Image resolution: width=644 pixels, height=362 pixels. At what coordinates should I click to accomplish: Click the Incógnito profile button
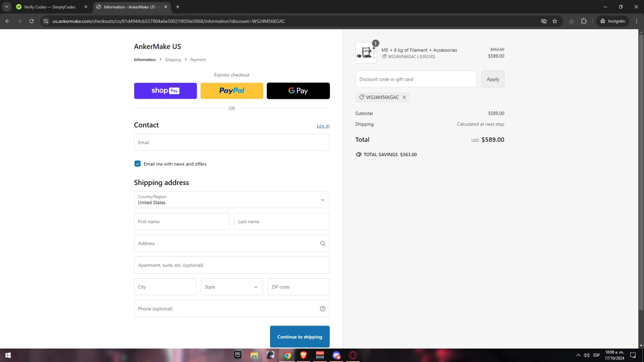(613, 21)
